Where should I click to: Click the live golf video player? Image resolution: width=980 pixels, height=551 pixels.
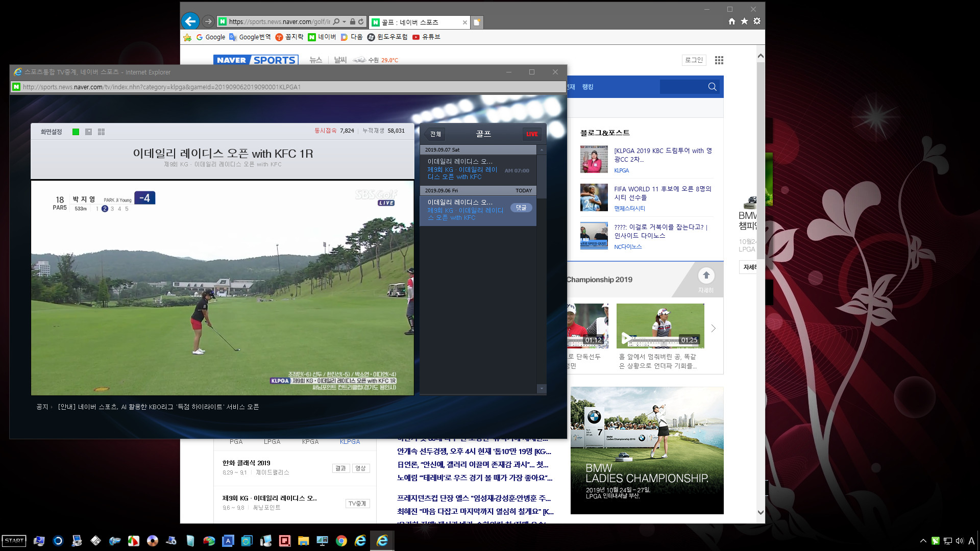(222, 288)
